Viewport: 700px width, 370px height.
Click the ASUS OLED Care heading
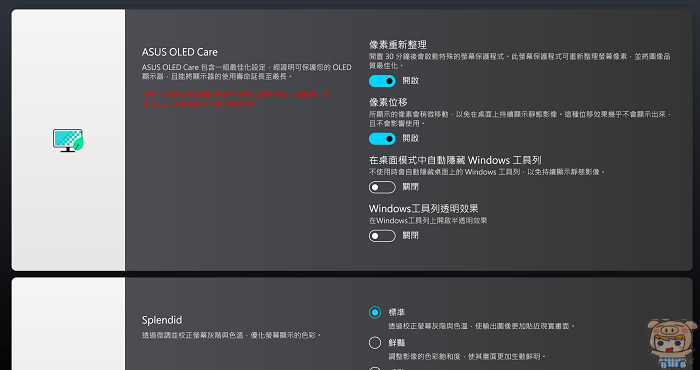coord(180,52)
